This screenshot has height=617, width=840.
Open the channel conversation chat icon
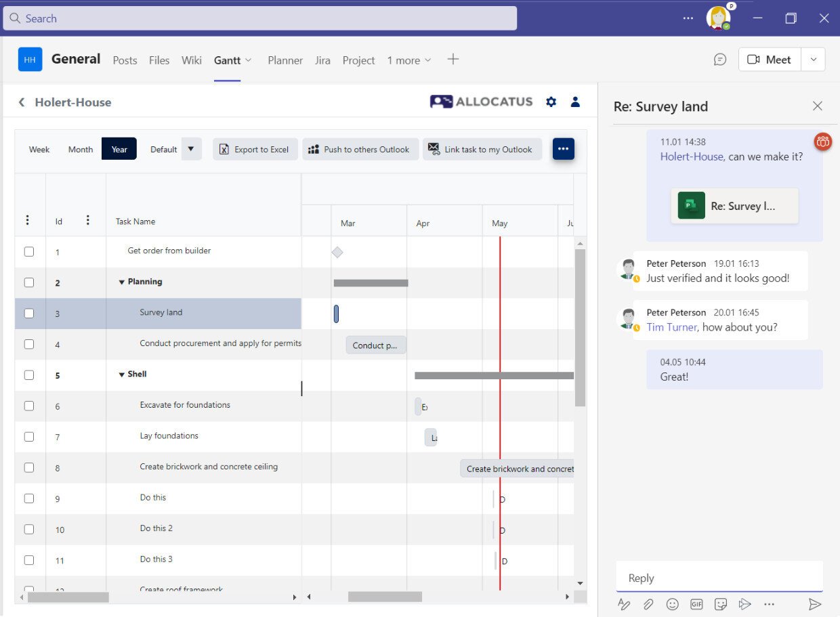tap(720, 60)
